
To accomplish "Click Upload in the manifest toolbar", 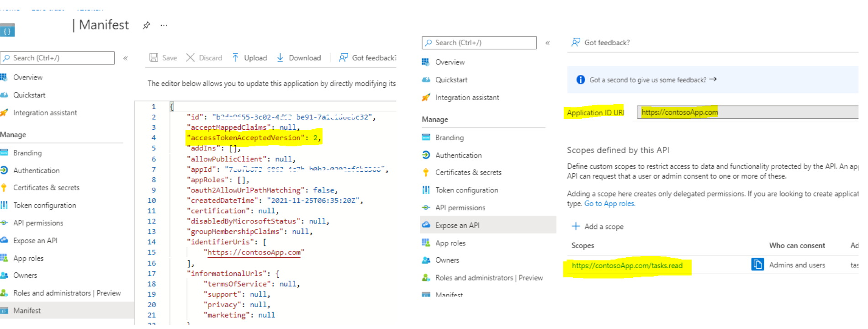I will pyautogui.click(x=249, y=58).
